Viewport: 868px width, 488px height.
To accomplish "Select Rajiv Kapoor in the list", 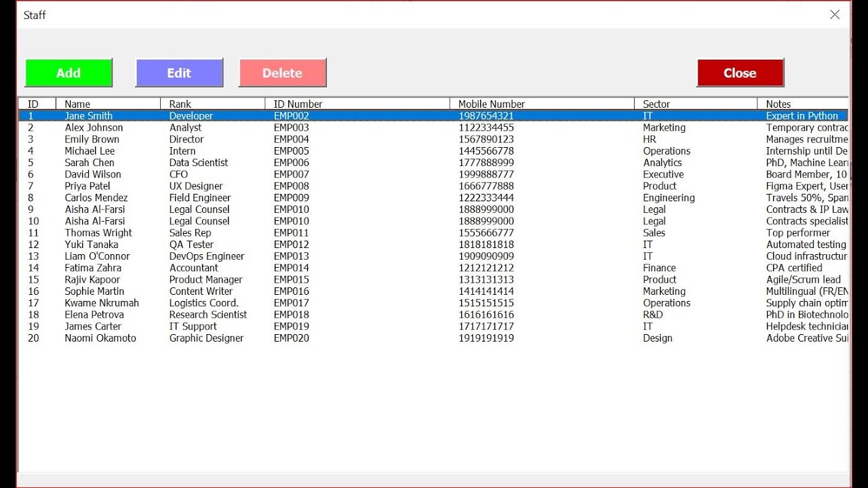I will [433, 279].
